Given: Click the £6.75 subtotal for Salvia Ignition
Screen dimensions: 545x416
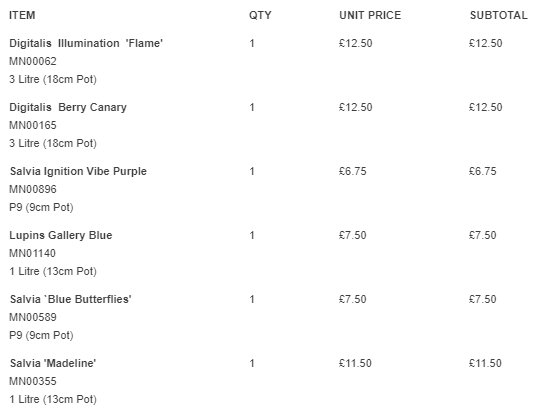Looking at the screenshot, I should [482, 171].
